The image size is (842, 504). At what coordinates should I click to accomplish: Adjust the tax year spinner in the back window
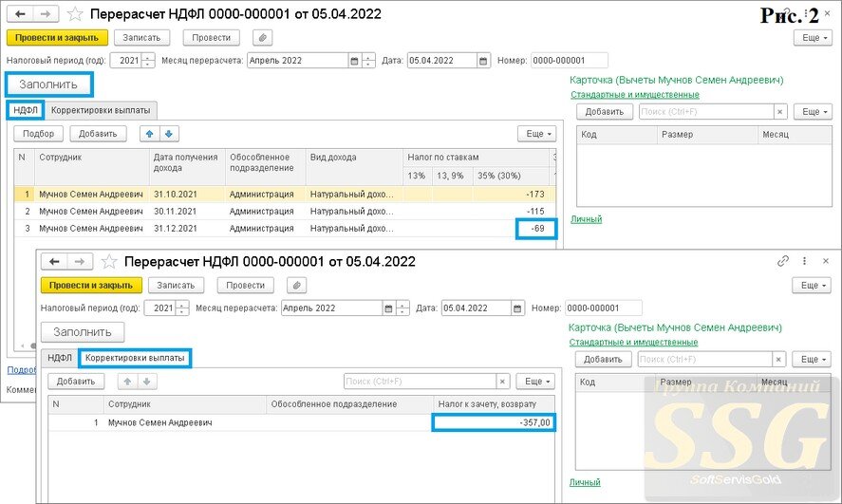coord(148,61)
